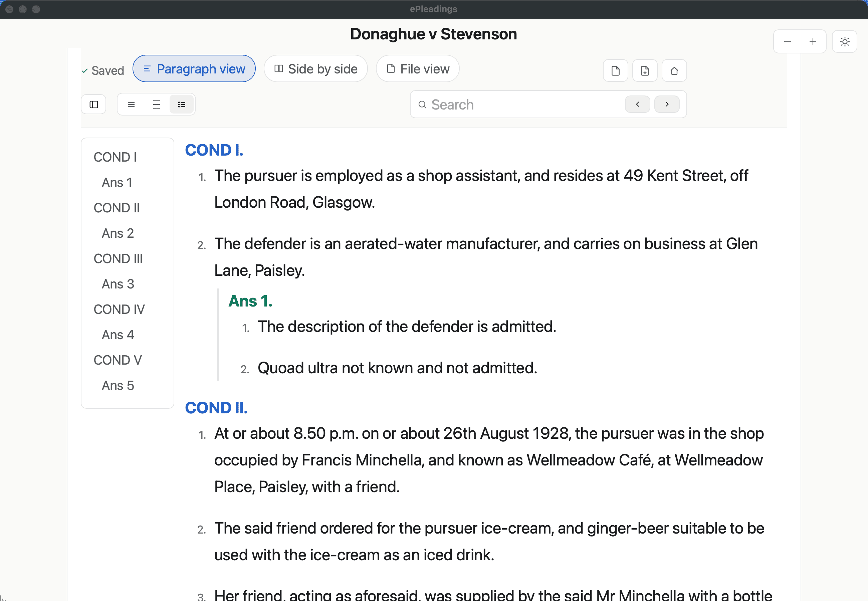Jump to COND IV in outline
Image resolution: width=868 pixels, height=601 pixels.
point(119,310)
